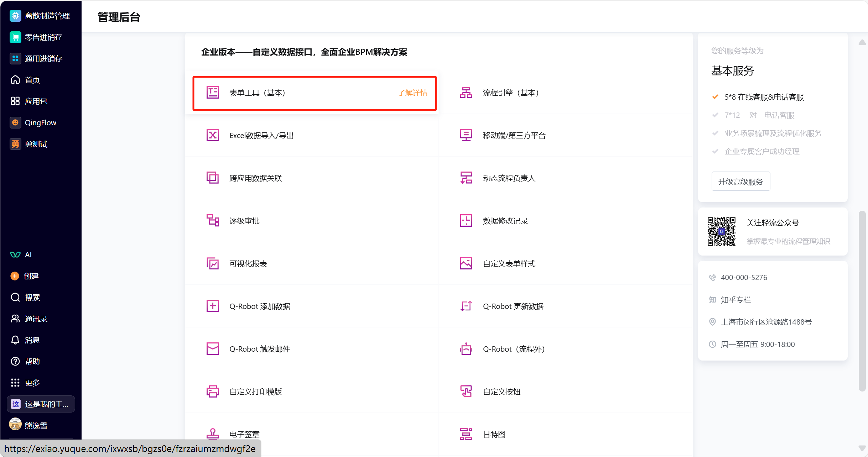Open the 这是我的工... workspace switcher
868x457 pixels.
tap(41, 404)
